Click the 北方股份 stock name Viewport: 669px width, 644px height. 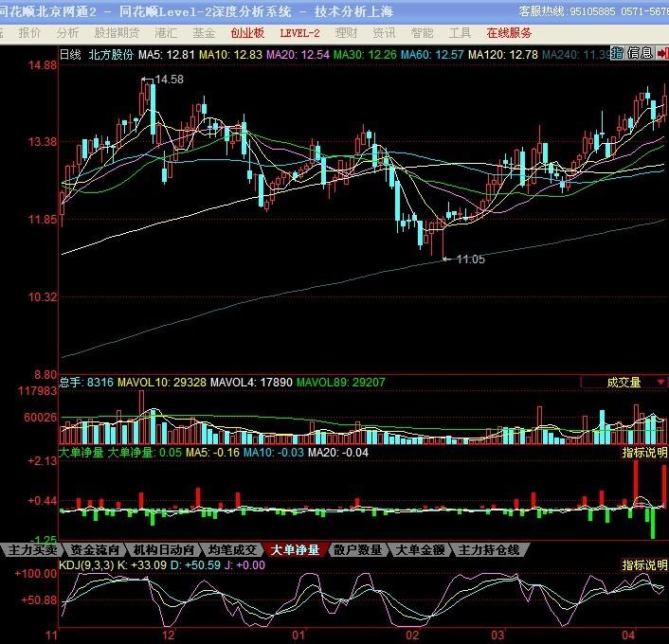click(x=111, y=55)
